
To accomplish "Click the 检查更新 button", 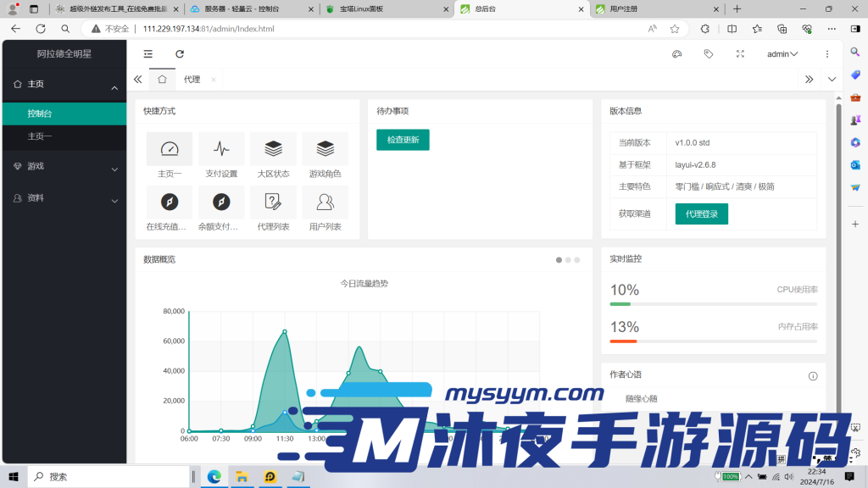I will tap(402, 139).
